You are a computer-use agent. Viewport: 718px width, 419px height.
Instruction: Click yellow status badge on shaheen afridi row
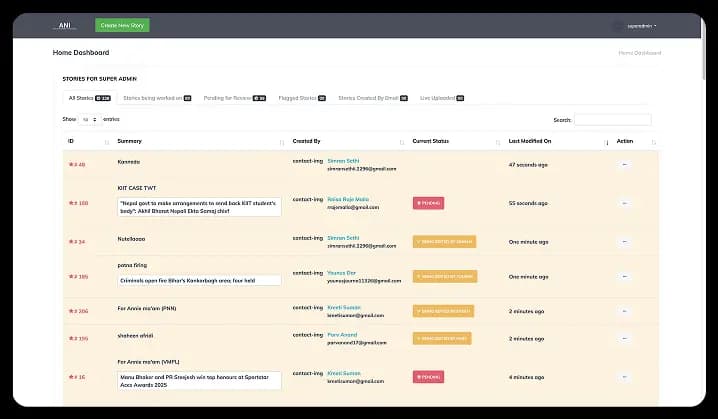[x=442, y=338]
